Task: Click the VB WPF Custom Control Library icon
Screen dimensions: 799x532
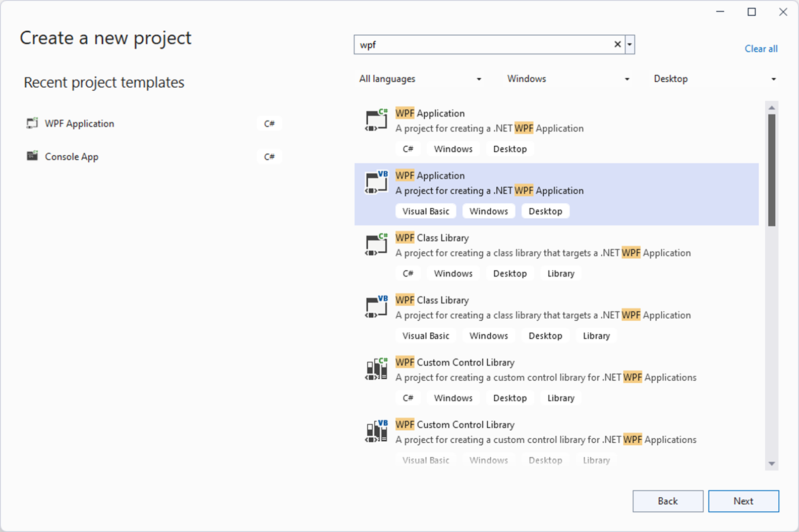Action: [376, 431]
